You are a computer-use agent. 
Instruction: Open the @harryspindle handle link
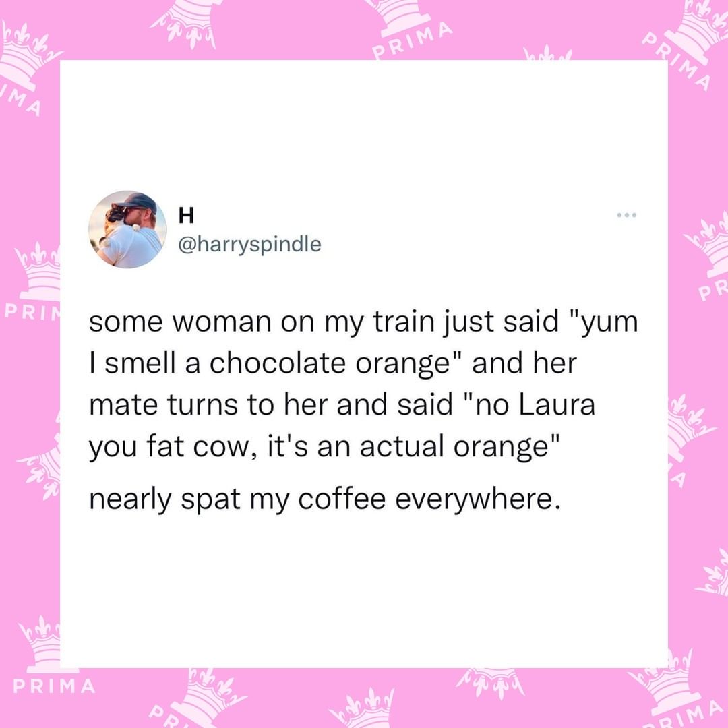click(249, 244)
